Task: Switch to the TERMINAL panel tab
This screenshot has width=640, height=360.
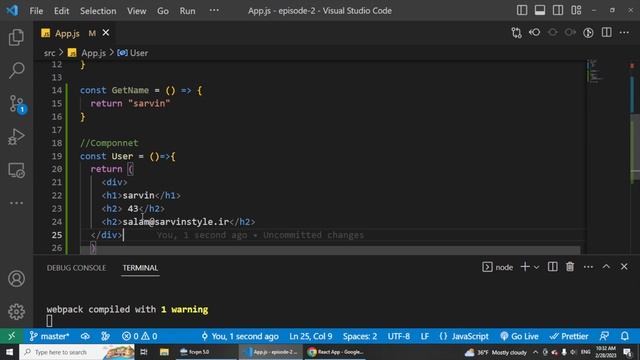Action: [x=140, y=268]
